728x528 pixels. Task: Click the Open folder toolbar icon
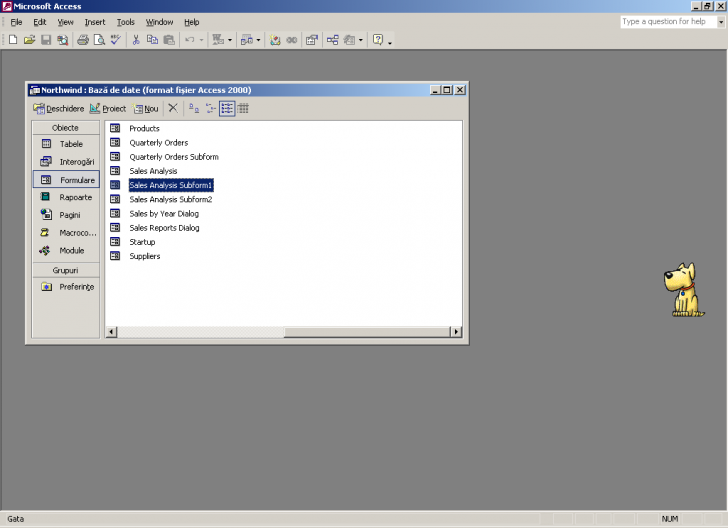(x=29, y=40)
